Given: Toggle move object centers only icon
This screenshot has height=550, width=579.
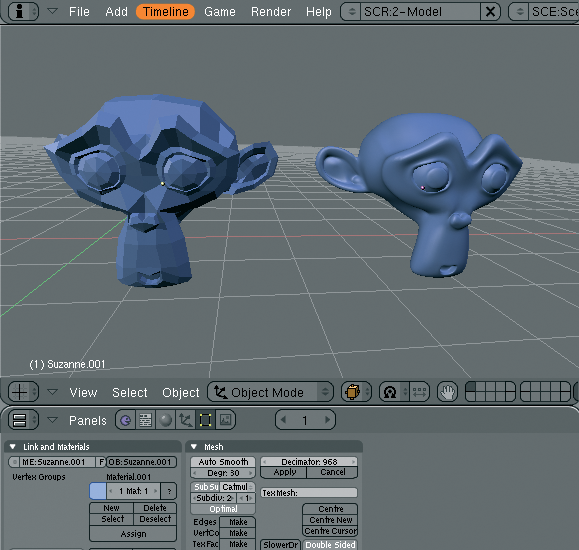Looking at the screenshot, I should (x=419, y=392).
